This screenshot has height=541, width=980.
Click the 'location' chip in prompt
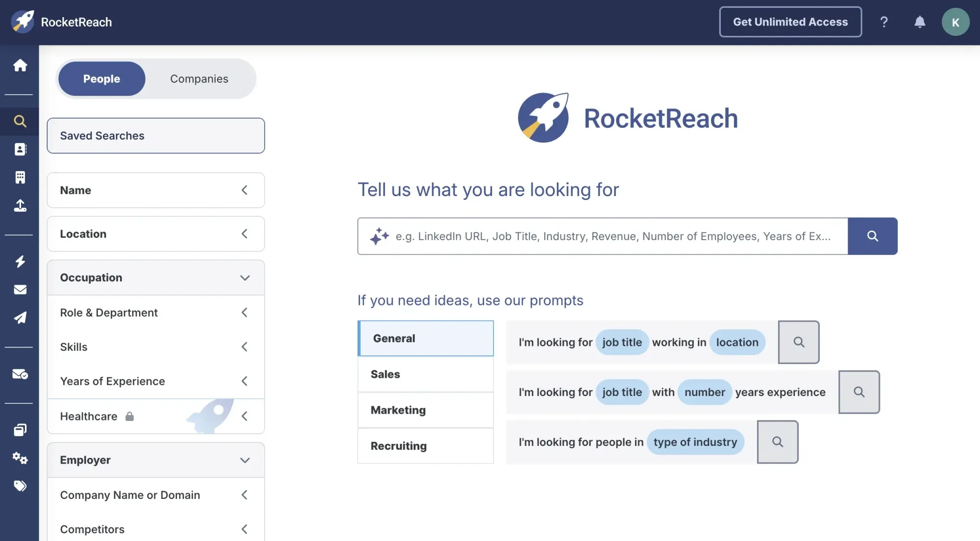click(x=737, y=342)
